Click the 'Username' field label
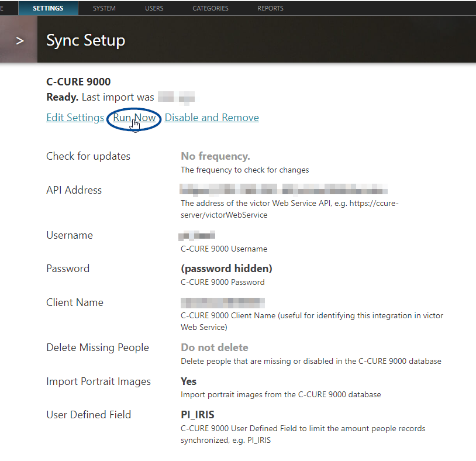This screenshot has height=461, width=476. pos(70,235)
